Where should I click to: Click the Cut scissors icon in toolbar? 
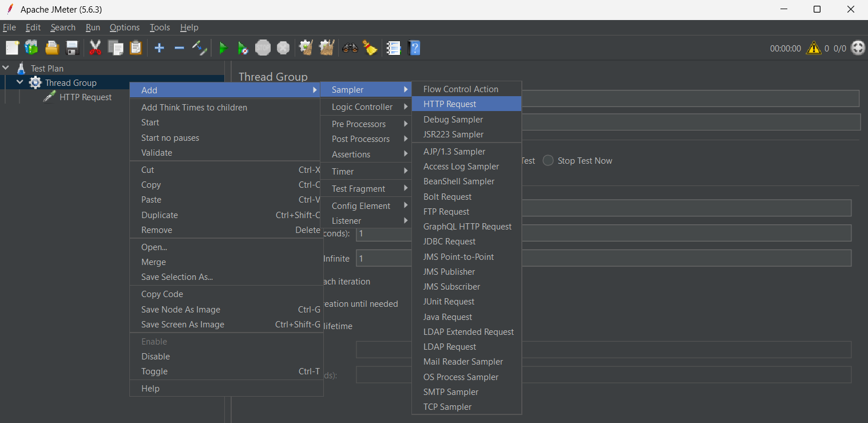tap(95, 48)
